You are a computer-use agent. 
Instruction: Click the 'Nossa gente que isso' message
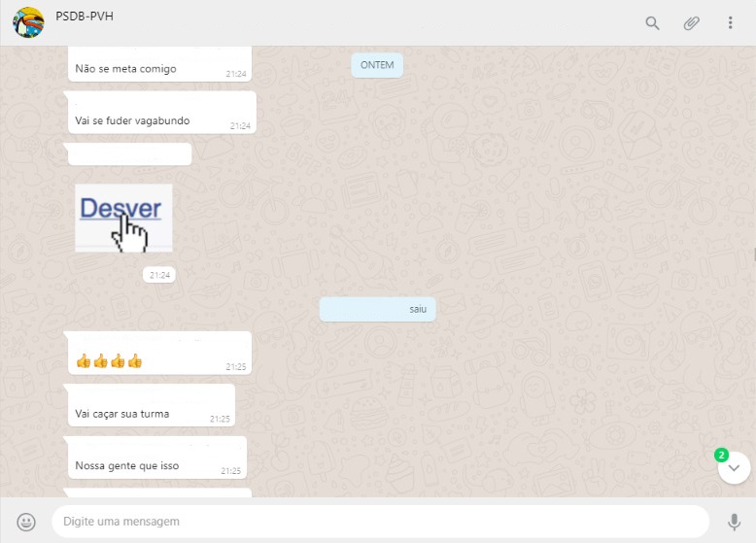coord(127,465)
